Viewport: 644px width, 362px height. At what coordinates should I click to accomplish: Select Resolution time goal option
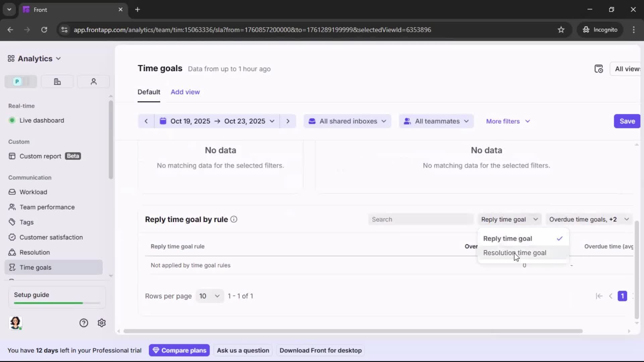click(515, 253)
